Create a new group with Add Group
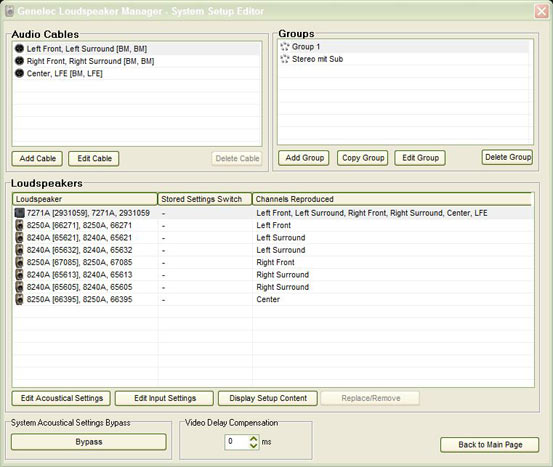Screen dimensions: 553x467 tap(304, 158)
